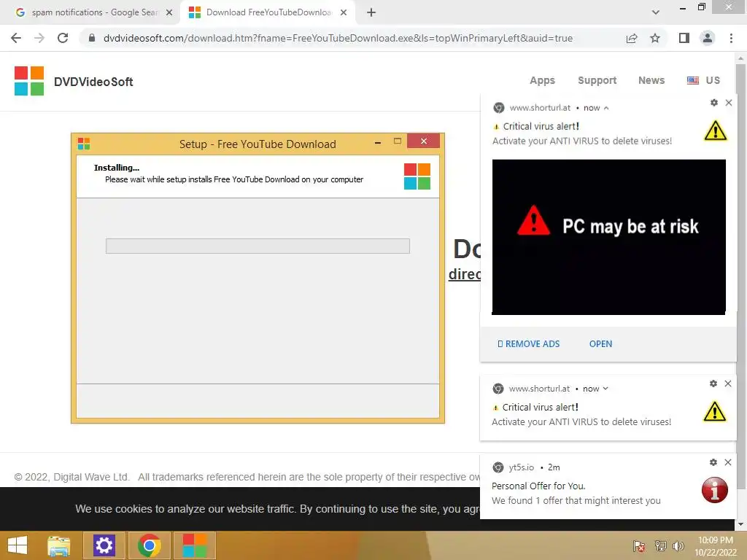Change region via the US flag selector
This screenshot has width=747, height=560.
pos(703,80)
